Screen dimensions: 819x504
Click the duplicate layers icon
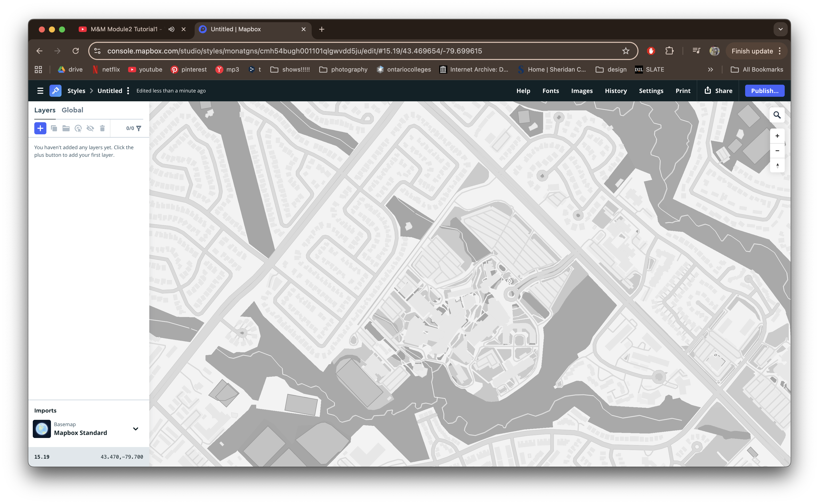(54, 128)
